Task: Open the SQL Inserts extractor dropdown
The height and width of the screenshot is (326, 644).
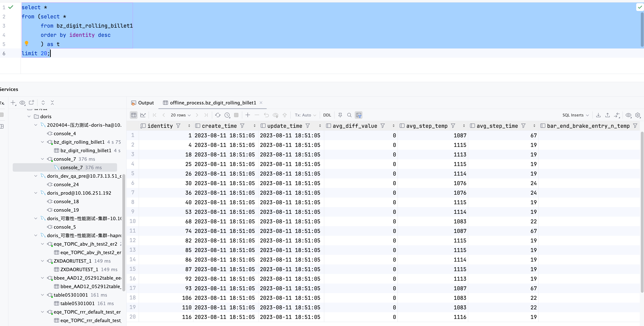Action: click(576, 115)
